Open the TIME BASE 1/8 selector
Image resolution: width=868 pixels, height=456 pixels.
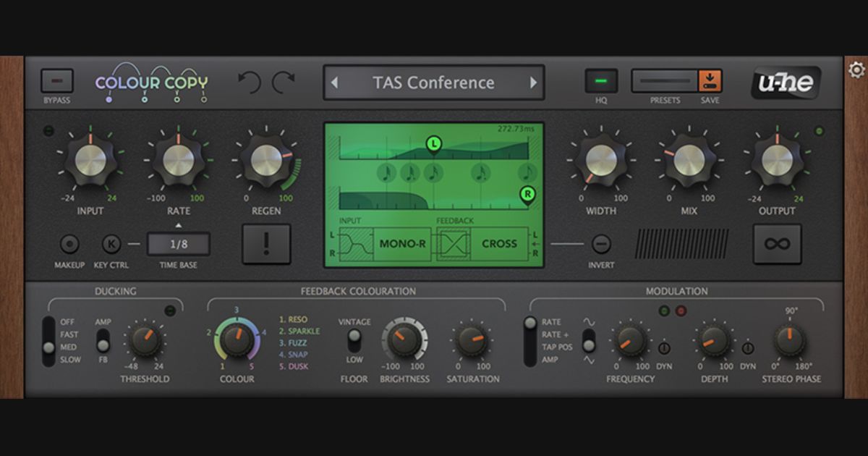coord(178,243)
